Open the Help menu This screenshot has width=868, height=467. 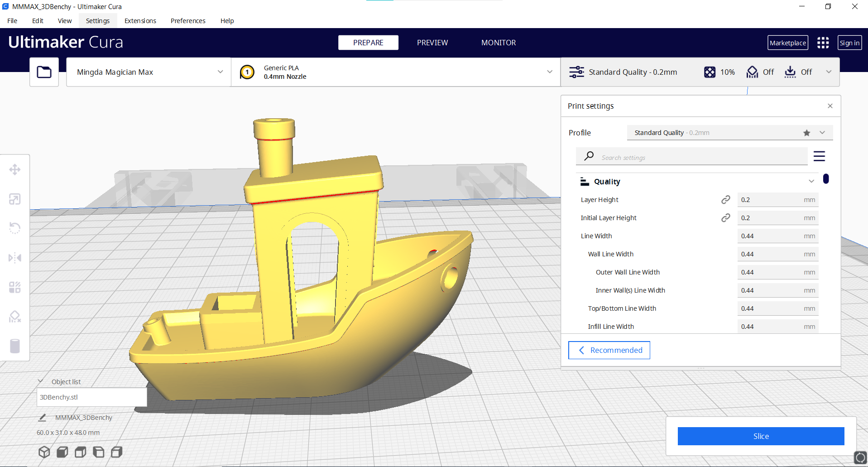pos(227,21)
